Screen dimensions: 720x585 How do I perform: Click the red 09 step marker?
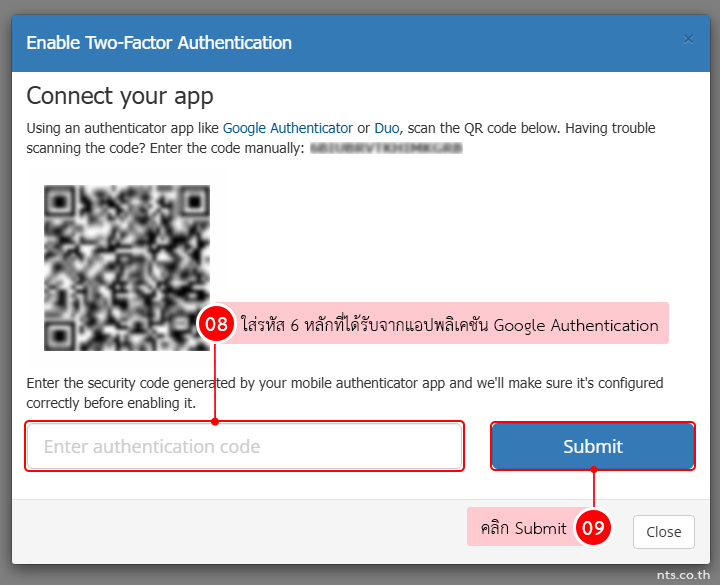(x=593, y=528)
